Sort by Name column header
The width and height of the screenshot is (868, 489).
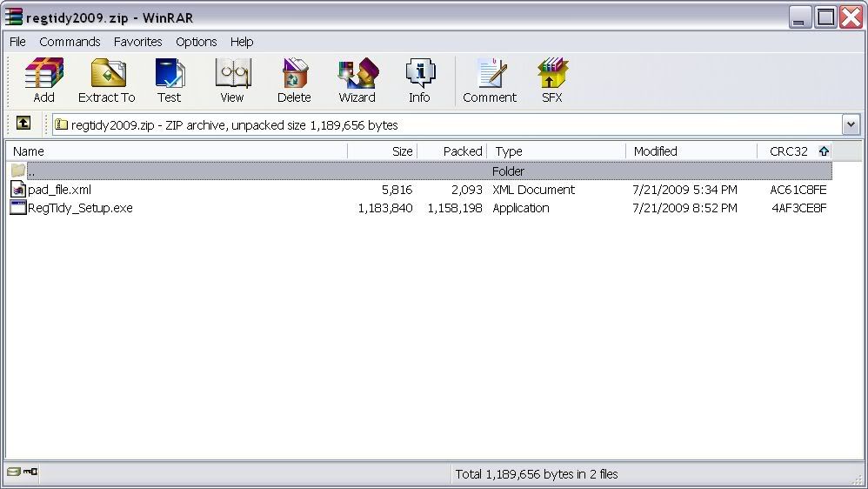pos(177,151)
